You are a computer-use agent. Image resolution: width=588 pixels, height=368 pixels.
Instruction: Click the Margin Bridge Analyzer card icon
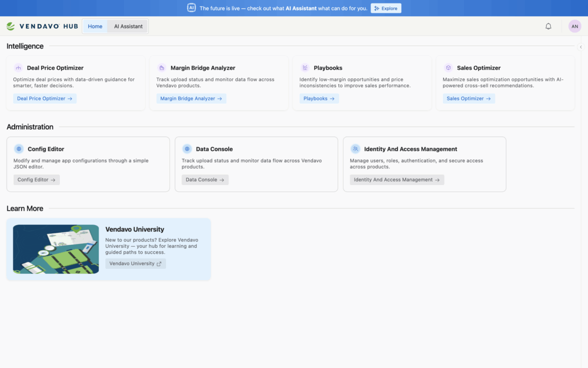click(x=162, y=68)
